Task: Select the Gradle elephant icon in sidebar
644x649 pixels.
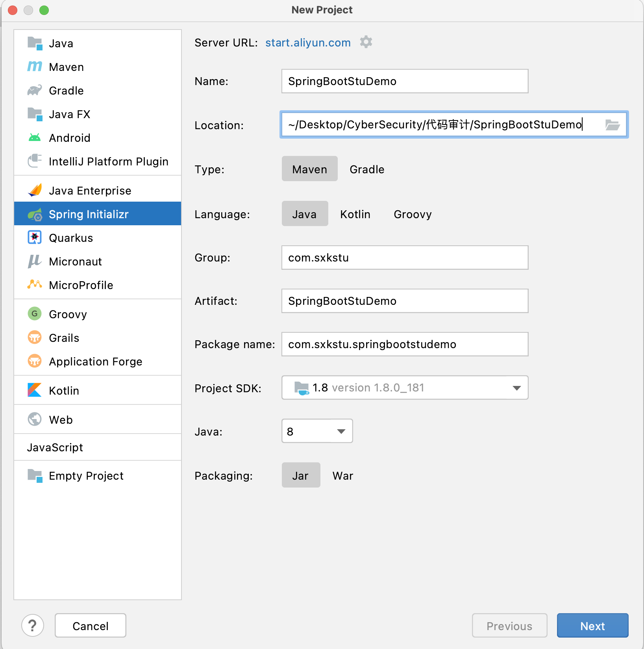Action: point(35,90)
